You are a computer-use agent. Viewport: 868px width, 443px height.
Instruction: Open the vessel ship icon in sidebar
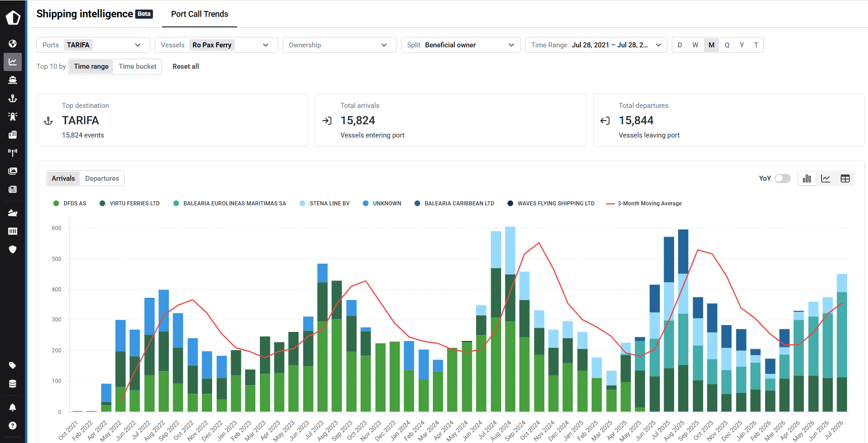(13, 80)
